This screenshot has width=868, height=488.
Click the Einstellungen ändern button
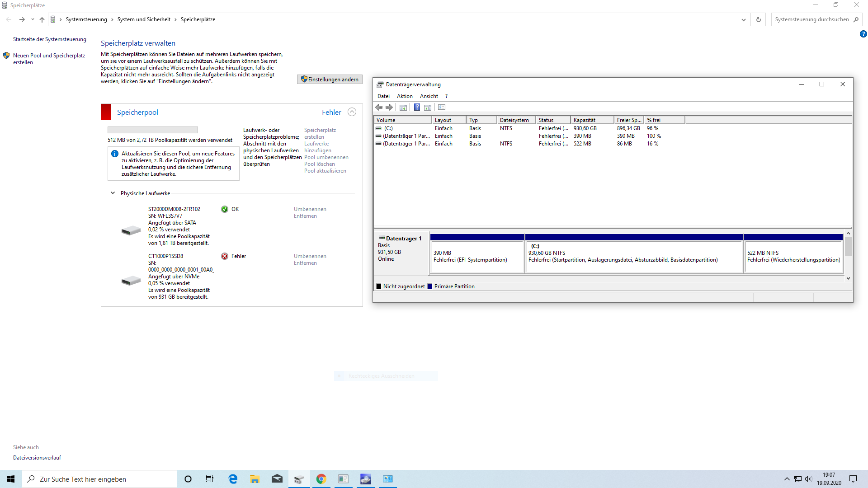(330, 80)
